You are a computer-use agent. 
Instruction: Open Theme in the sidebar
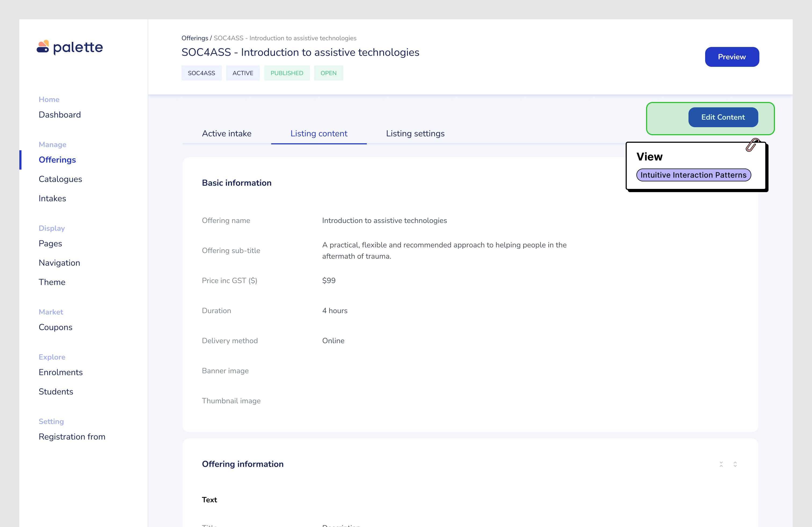pos(52,282)
